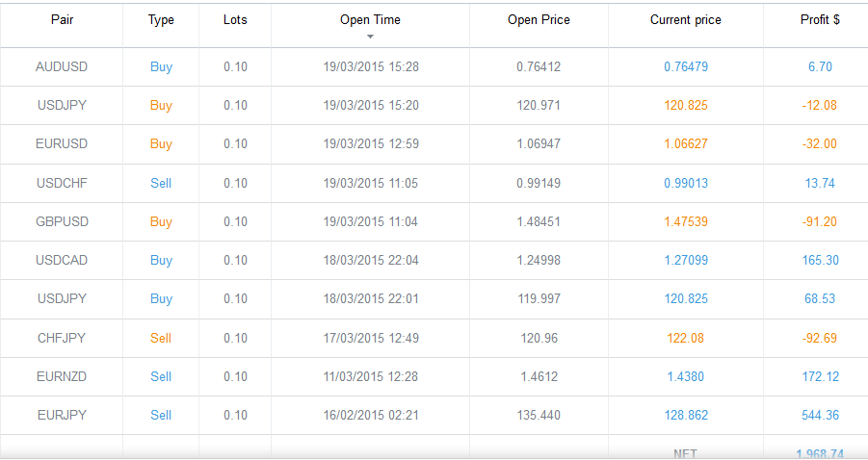Sort by the Open Price column header
This screenshot has height=460, width=868.
coord(539,20)
